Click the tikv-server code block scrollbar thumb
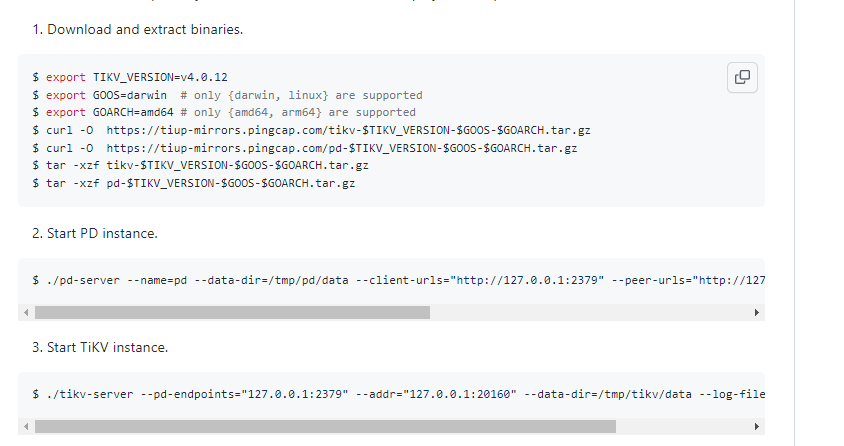This screenshot has width=844, height=446. click(325, 427)
